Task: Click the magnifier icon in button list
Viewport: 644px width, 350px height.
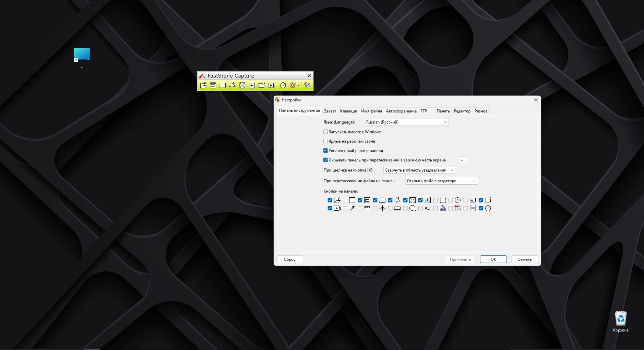Action: pyautogui.click(x=413, y=208)
